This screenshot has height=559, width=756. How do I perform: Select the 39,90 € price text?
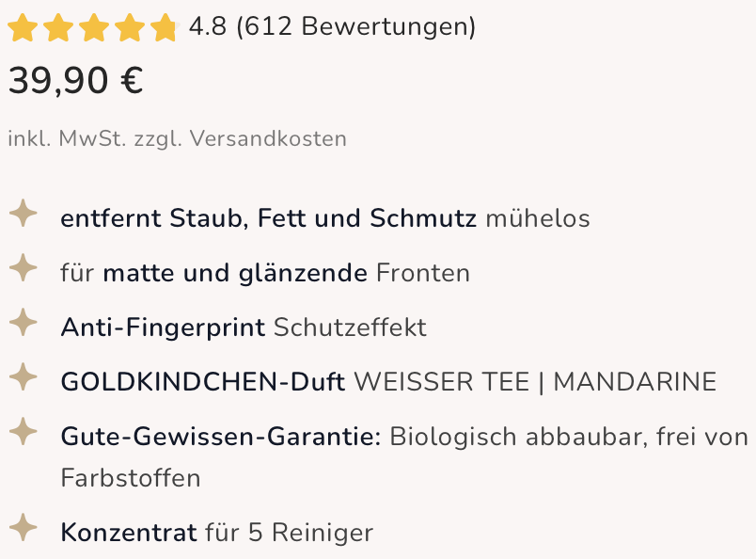[x=76, y=81]
